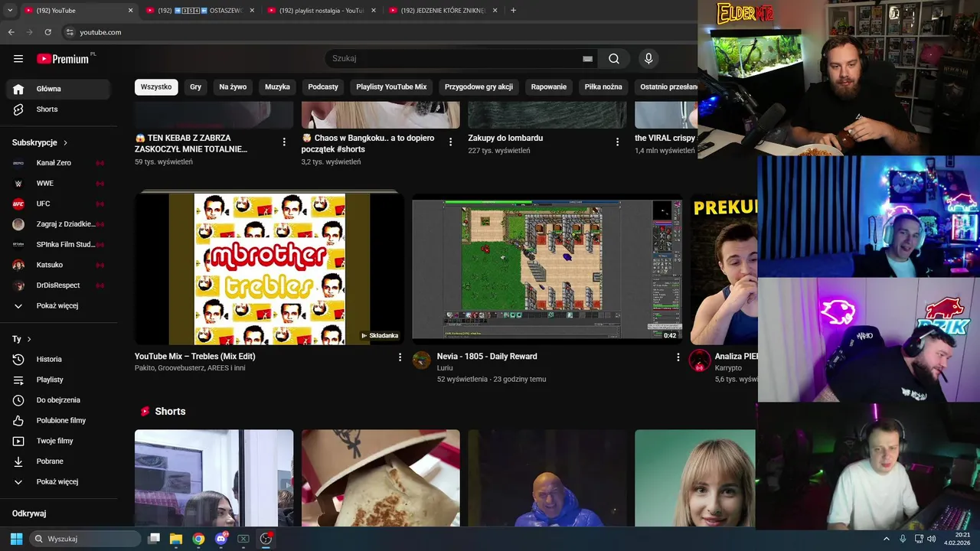Open Polubione filmy liked videos
This screenshot has height=551, width=980.
58,420
